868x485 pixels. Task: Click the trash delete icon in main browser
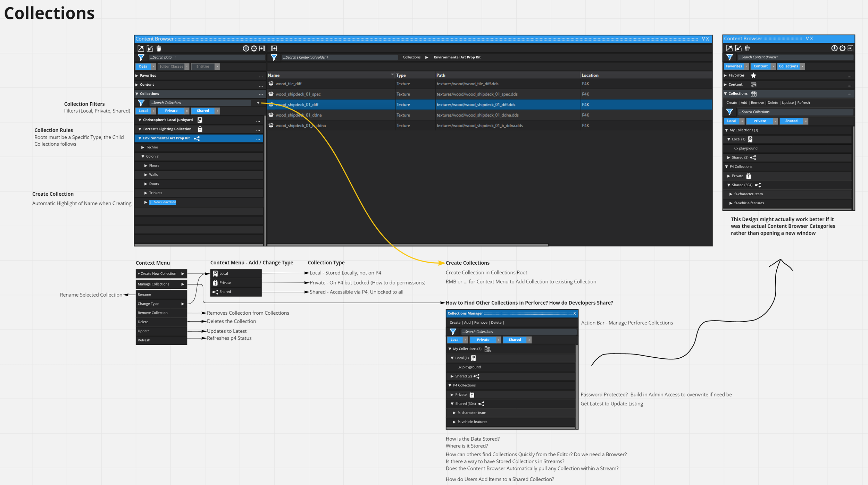(159, 49)
